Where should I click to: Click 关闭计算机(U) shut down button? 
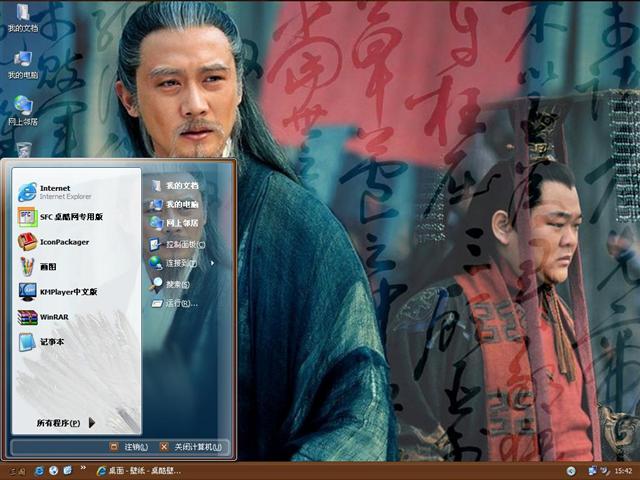tap(191, 447)
